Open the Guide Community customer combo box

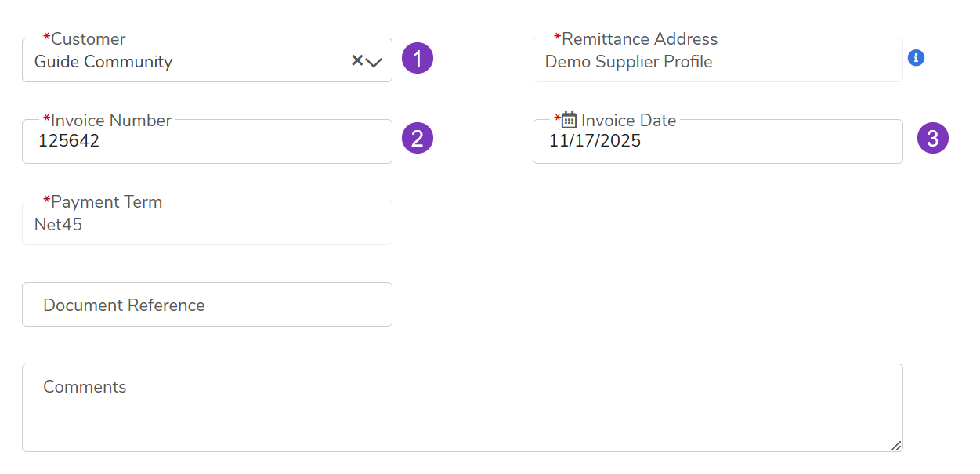(x=188, y=62)
